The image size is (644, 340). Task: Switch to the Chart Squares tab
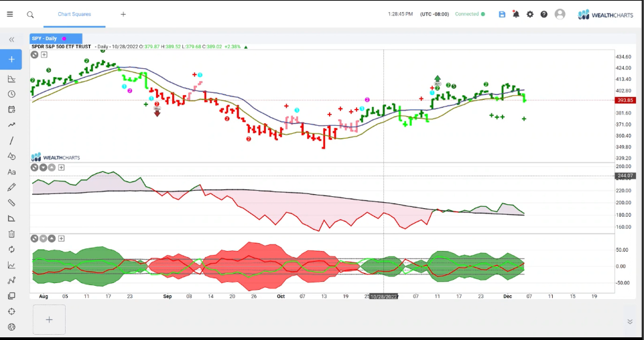tap(74, 14)
